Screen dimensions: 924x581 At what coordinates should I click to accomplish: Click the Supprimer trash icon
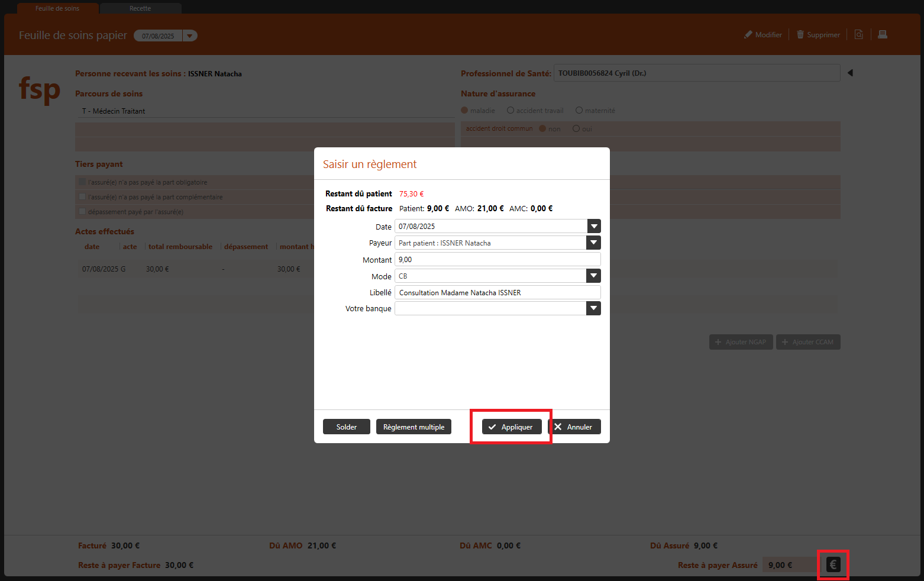800,35
